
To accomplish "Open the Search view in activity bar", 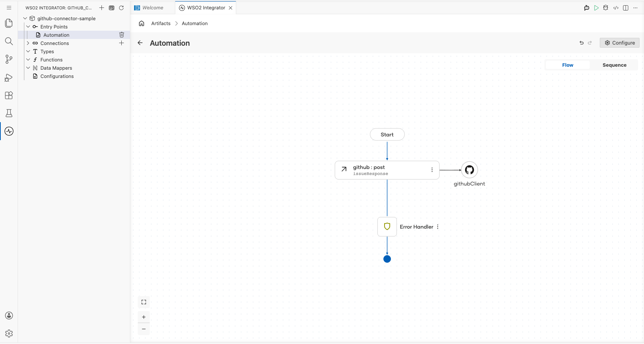I will point(9,41).
